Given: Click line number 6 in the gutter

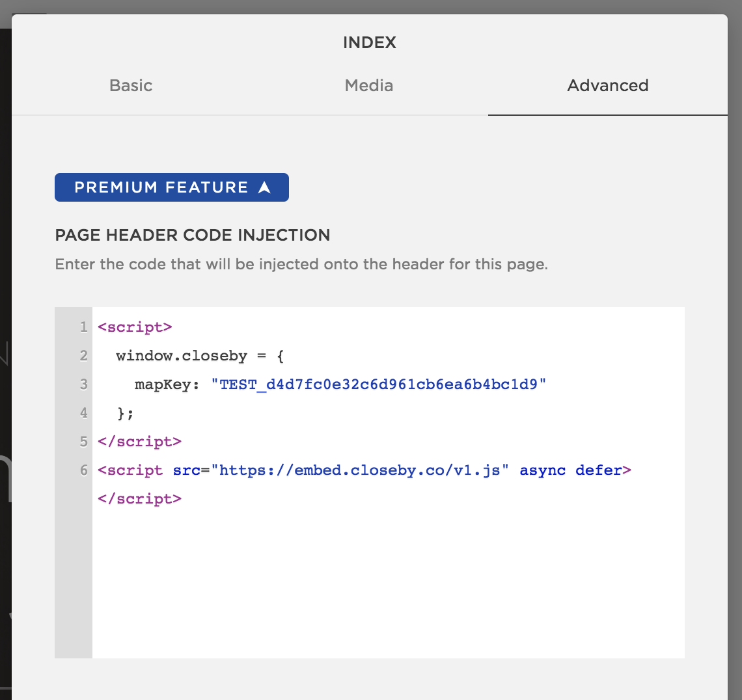Looking at the screenshot, I should pos(84,470).
